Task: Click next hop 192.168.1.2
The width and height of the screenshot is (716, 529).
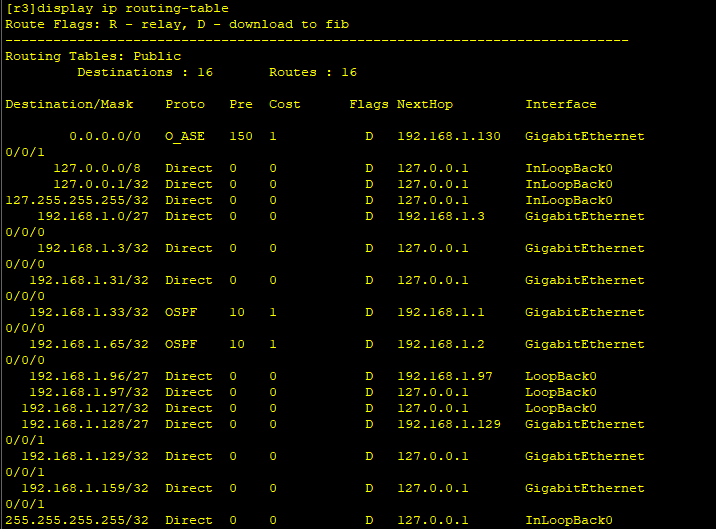Action: coord(441,344)
